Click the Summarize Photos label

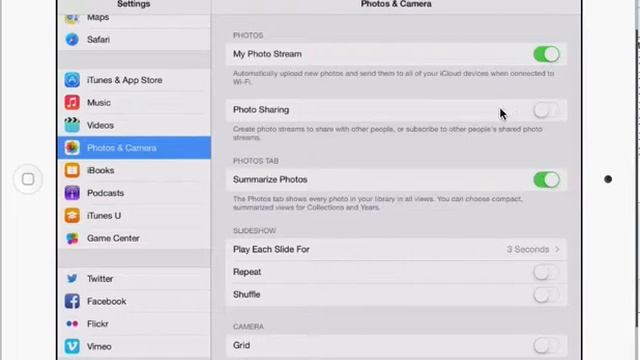pos(270,180)
